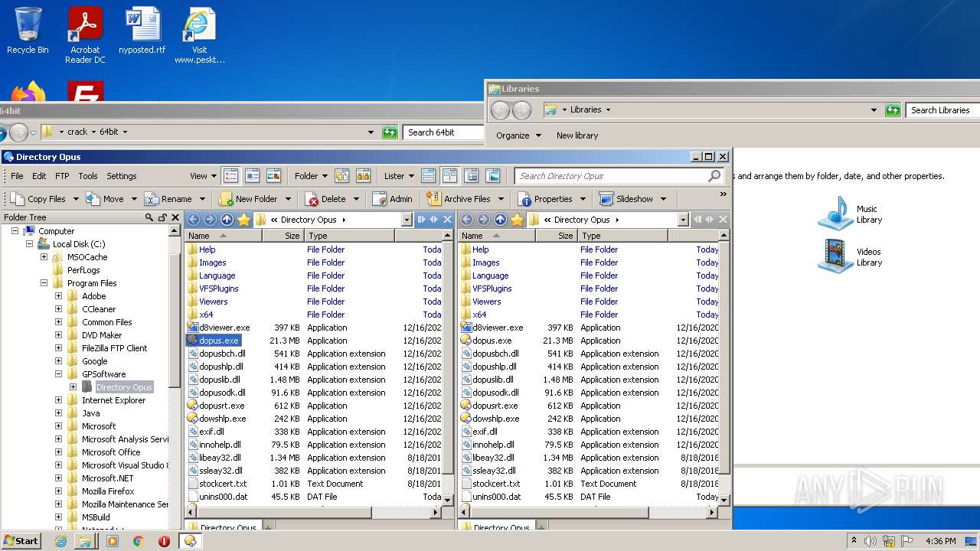Close the left file display pane

448,220
